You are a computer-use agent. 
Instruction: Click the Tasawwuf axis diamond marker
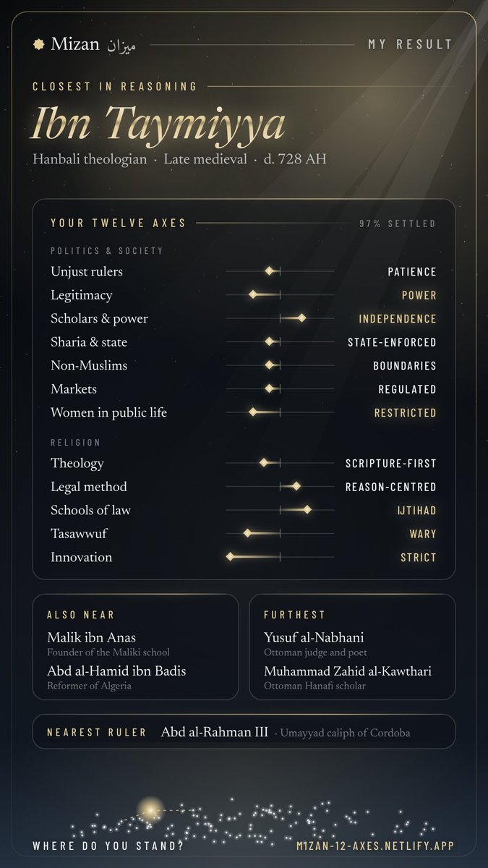pos(247,534)
